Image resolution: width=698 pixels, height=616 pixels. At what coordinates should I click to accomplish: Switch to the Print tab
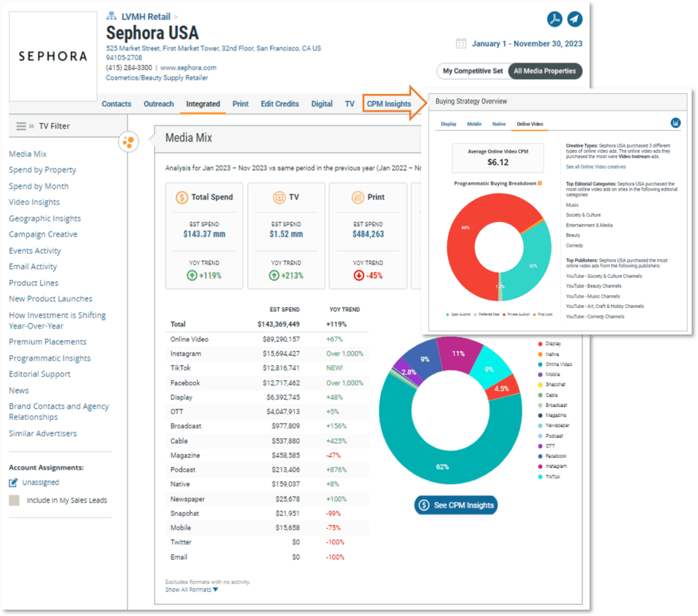[241, 104]
